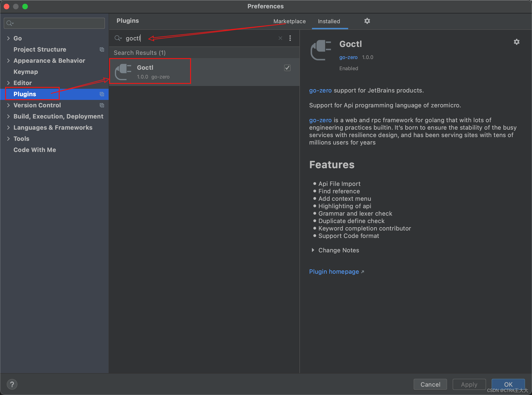Expand the Change Notes section
This screenshot has width=532, height=395.
click(x=313, y=250)
